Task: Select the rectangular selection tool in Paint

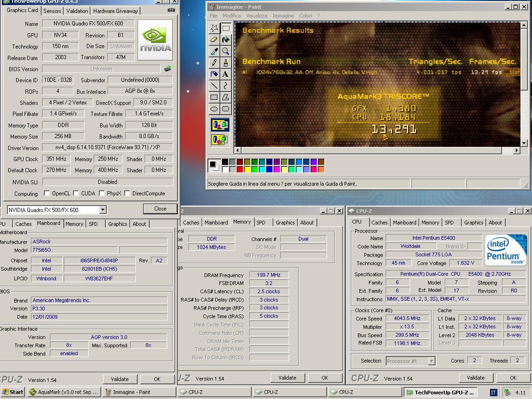Action: click(x=226, y=28)
